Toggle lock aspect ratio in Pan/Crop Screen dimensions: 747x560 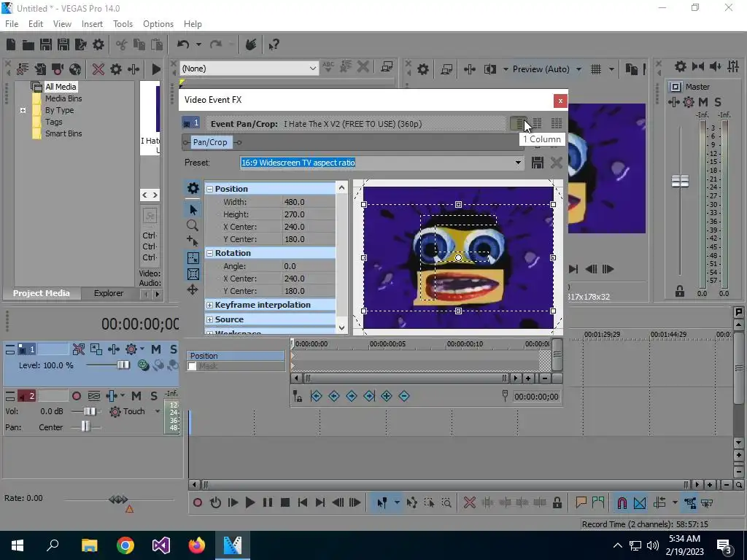193,257
